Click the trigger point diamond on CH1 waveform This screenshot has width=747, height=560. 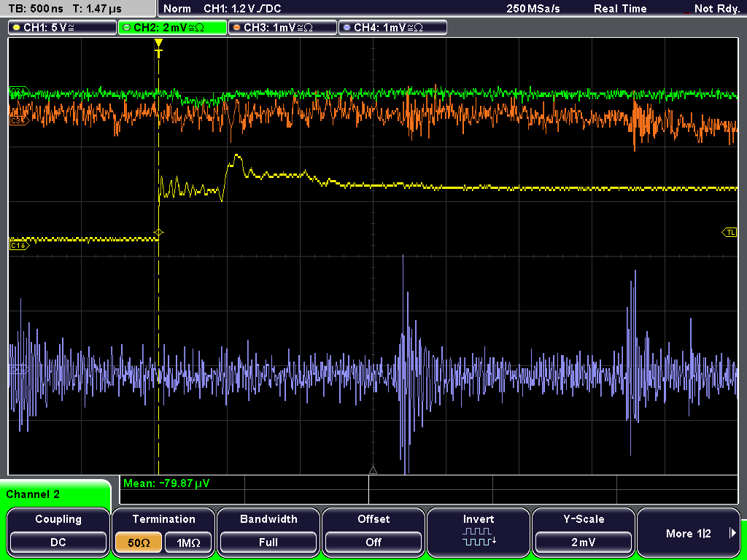pyautogui.click(x=158, y=233)
